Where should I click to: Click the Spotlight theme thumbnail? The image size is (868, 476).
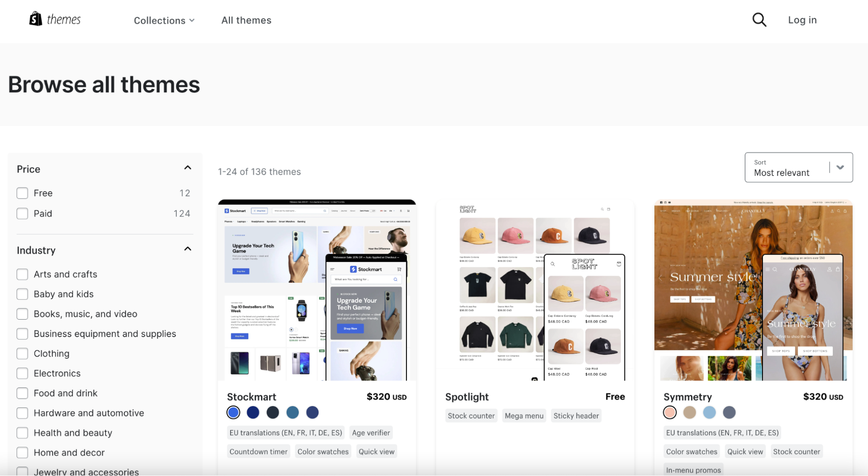click(x=535, y=290)
